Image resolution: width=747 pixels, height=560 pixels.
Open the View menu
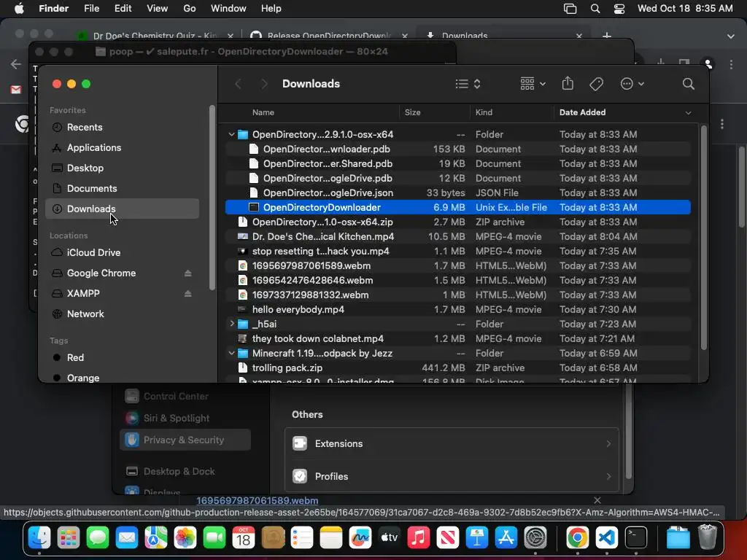tap(158, 9)
